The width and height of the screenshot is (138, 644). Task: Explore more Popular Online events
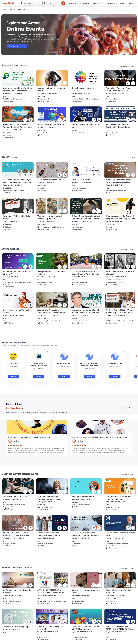click(x=127, y=66)
